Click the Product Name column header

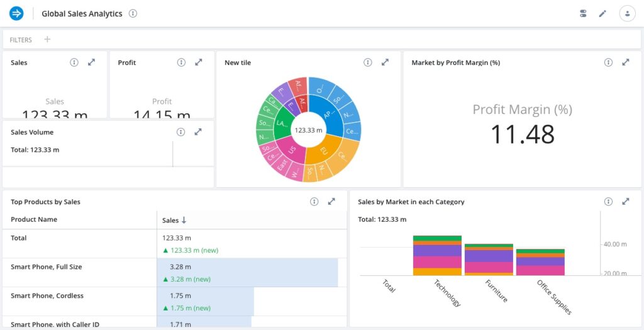(x=34, y=219)
